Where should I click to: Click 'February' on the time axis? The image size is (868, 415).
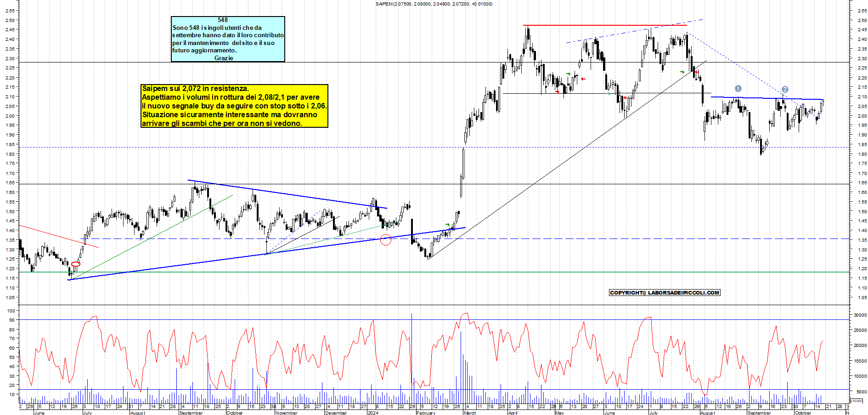426,413
